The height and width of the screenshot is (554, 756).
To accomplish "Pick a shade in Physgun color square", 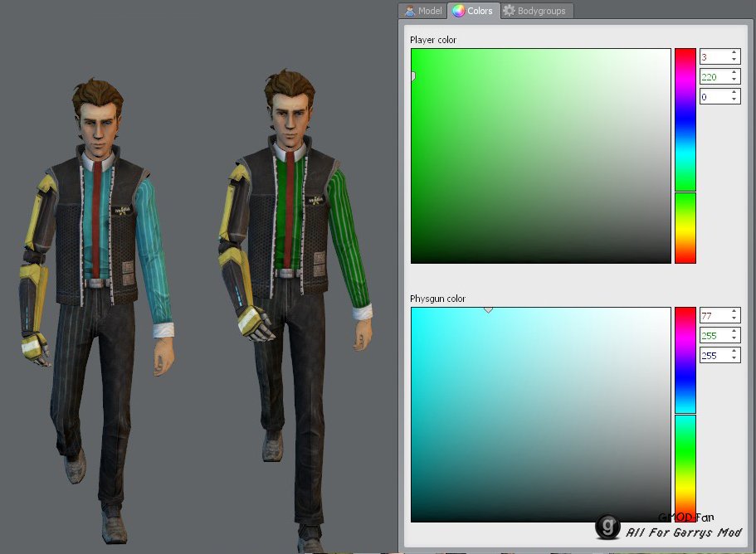I will (540, 415).
